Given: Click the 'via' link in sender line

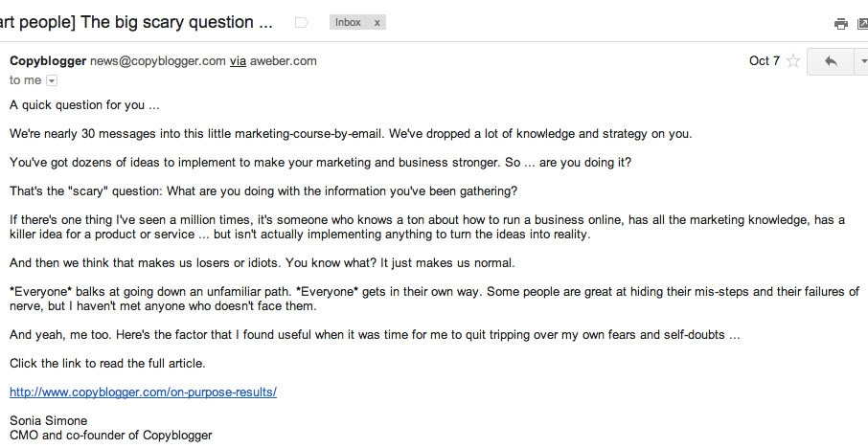Looking at the screenshot, I should pos(238,61).
